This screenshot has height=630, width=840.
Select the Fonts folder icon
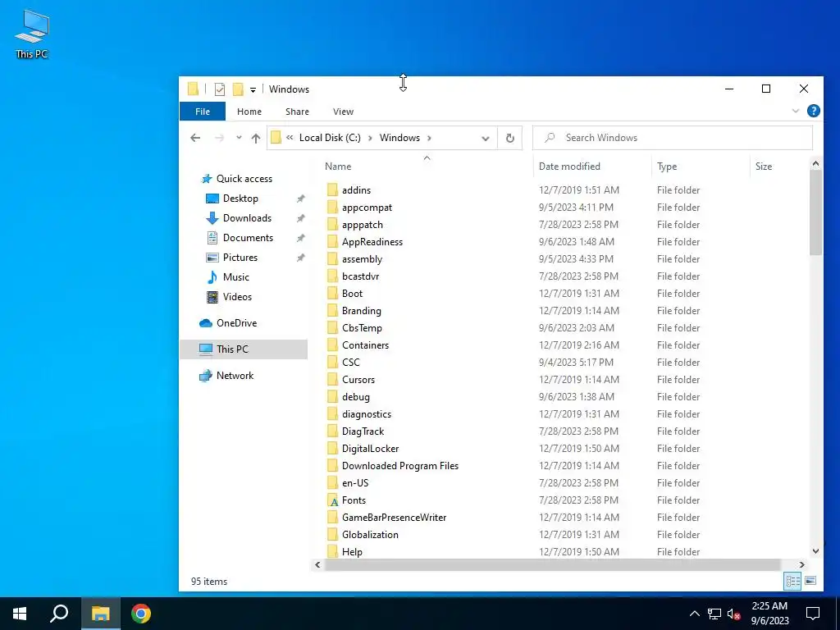pyautogui.click(x=333, y=500)
